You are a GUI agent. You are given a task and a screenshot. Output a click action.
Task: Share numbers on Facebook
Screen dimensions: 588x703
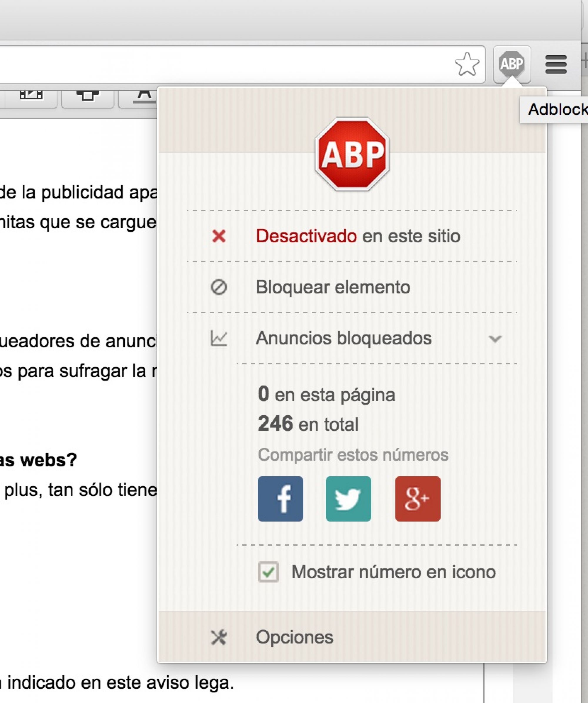[280, 499]
